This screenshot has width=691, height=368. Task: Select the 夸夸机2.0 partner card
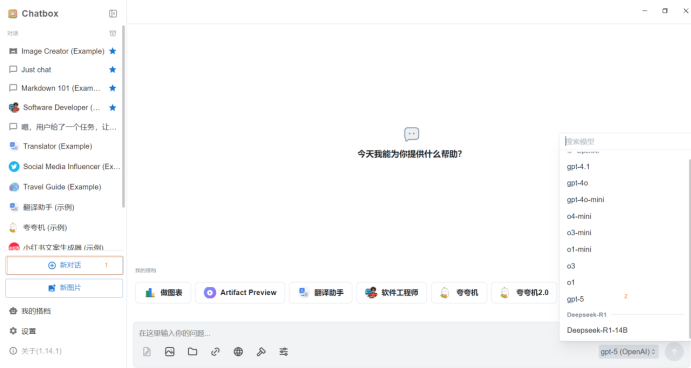pos(524,293)
